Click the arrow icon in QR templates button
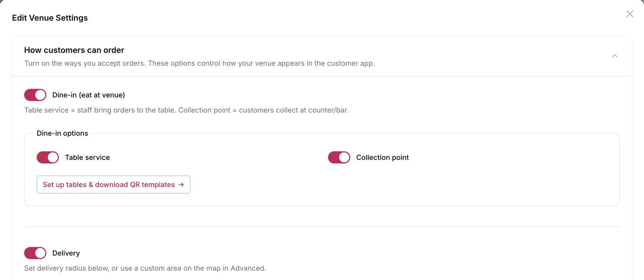 (x=181, y=185)
